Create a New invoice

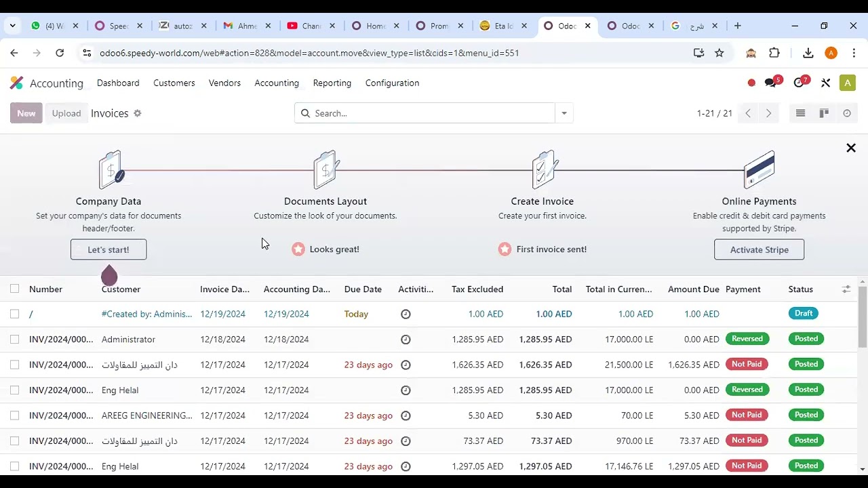tap(26, 113)
